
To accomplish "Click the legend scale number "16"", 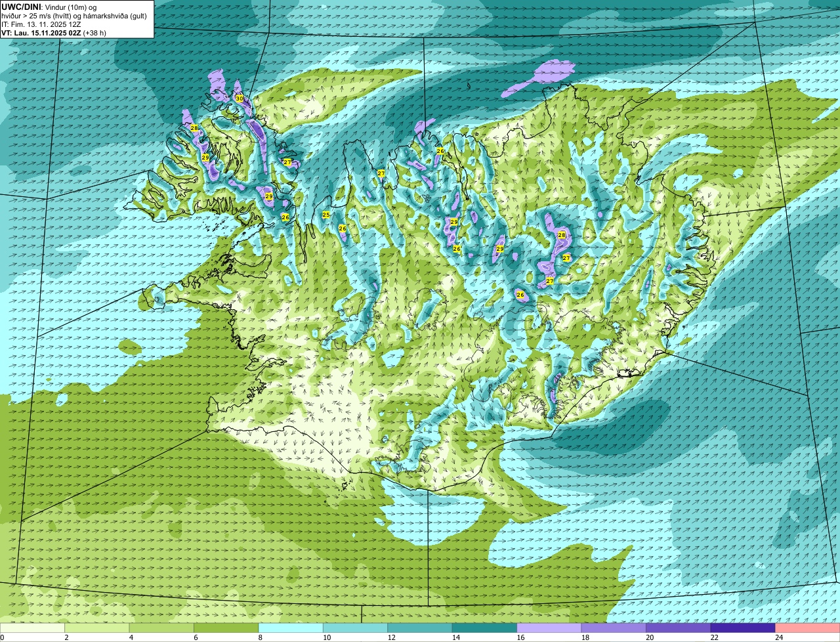I will 520,637.
